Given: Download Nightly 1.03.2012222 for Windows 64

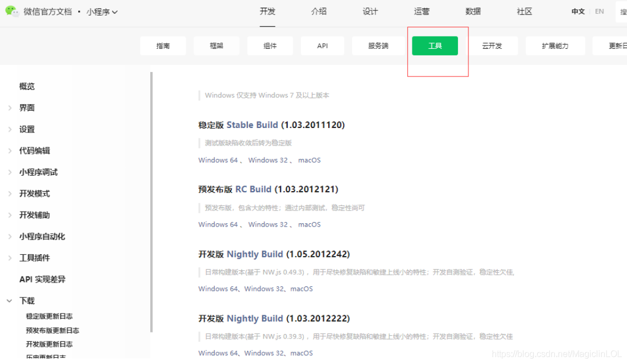Looking at the screenshot, I should coord(218,353).
